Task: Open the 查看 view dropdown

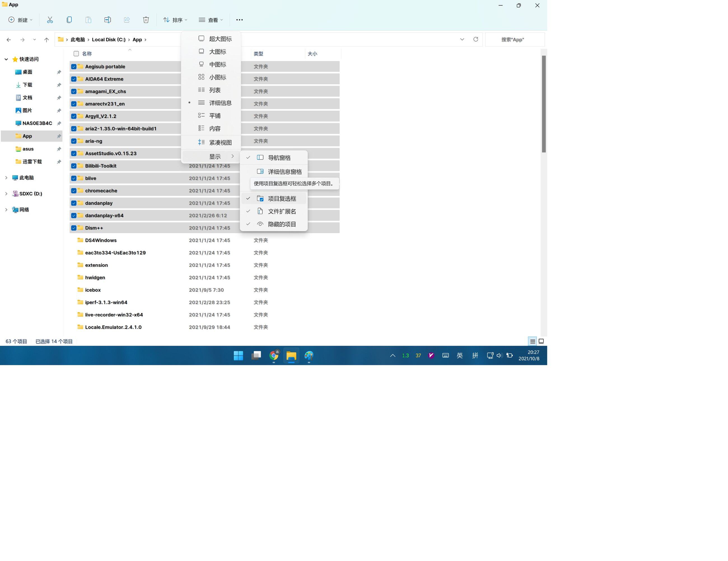Action: point(211,20)
